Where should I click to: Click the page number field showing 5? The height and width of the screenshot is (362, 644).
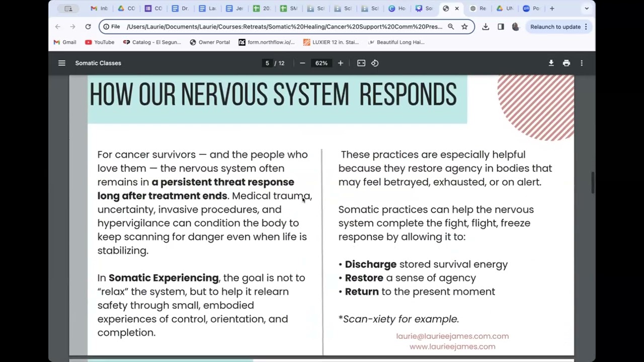[267, 63]
